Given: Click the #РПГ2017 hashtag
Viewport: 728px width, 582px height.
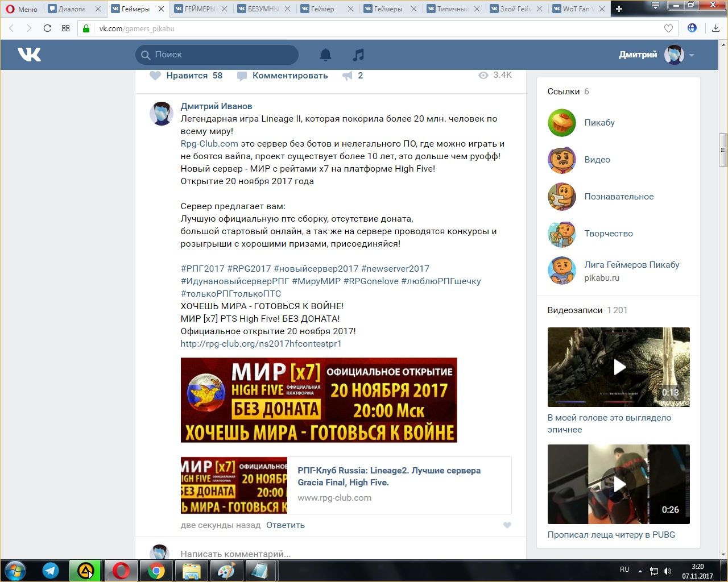Looking at the screenshot, I should (x=202, y=269).
